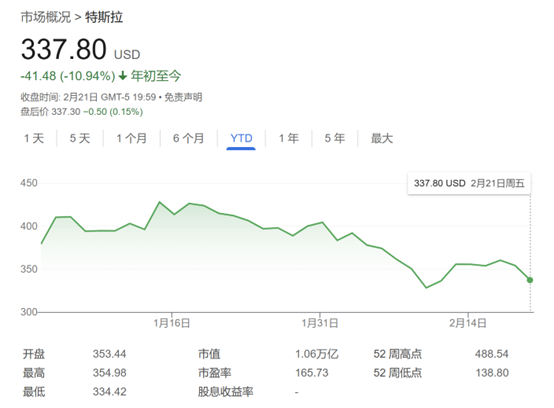Click the 337.80 USD main price
The image size is (554, 408).
(81, 49)
